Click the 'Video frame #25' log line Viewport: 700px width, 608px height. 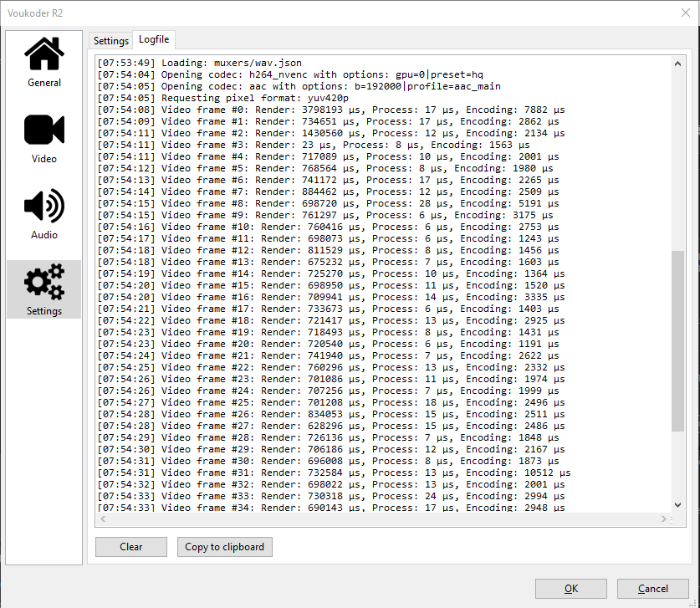coord(331,402)
